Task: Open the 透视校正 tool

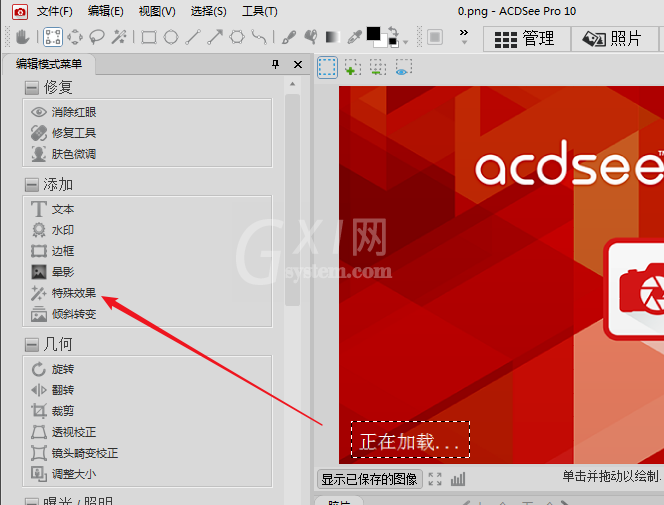Action: (x=63, y=432)
